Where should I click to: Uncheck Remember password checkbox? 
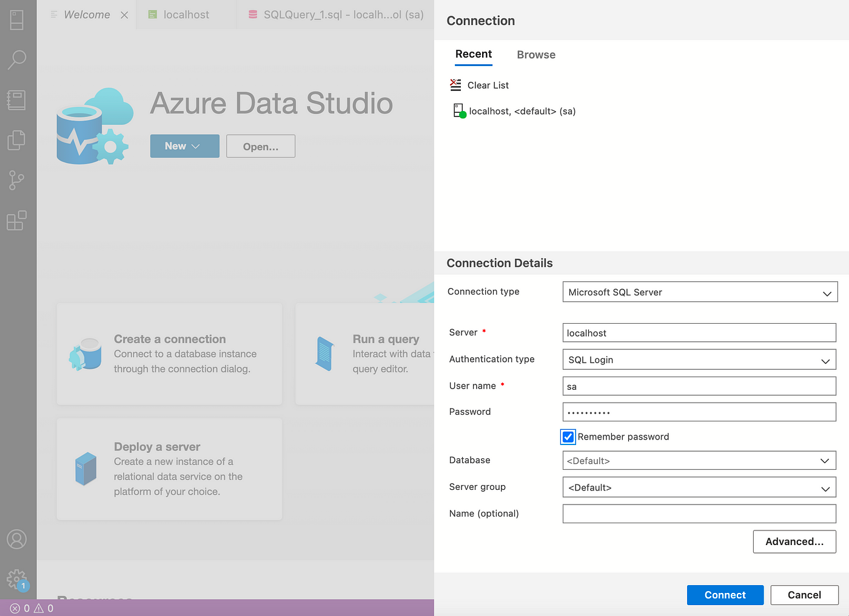(568, 437)
